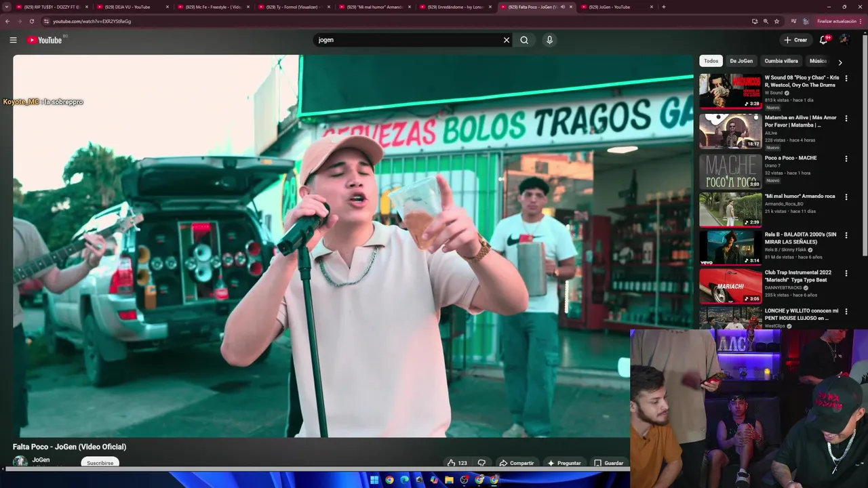Open File Explorer from taskbar
This screenshot has width=868, height=488.
(x=449, y=480)
